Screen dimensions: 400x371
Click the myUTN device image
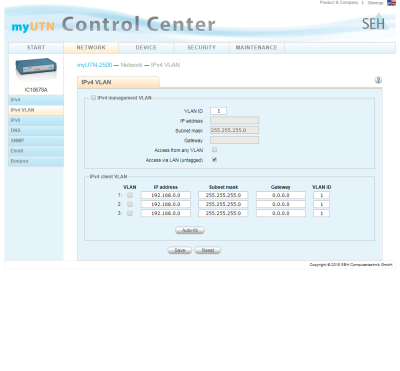[36, 69]
